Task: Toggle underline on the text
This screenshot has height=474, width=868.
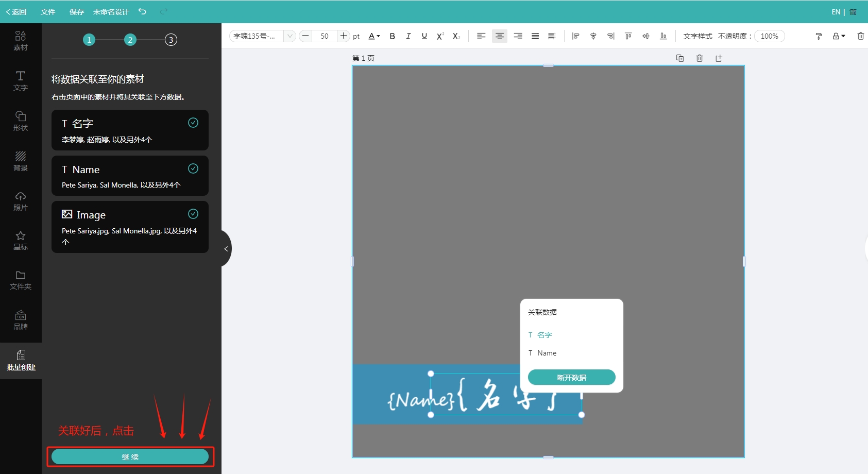Action: 424,36
